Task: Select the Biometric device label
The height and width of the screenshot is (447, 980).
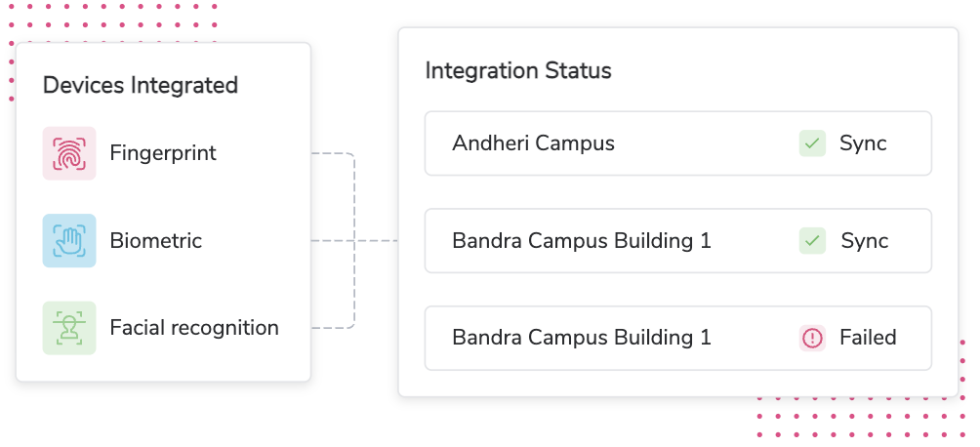Action: [x=156, y=240]
